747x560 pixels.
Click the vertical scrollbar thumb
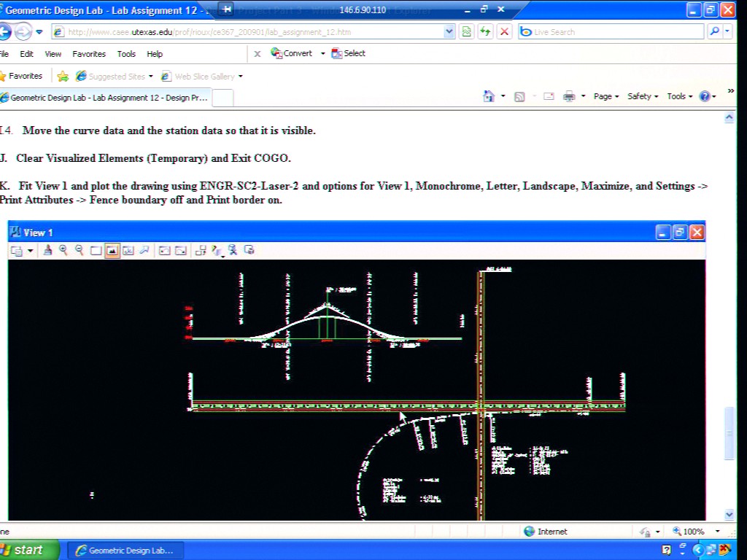[729, 433]
